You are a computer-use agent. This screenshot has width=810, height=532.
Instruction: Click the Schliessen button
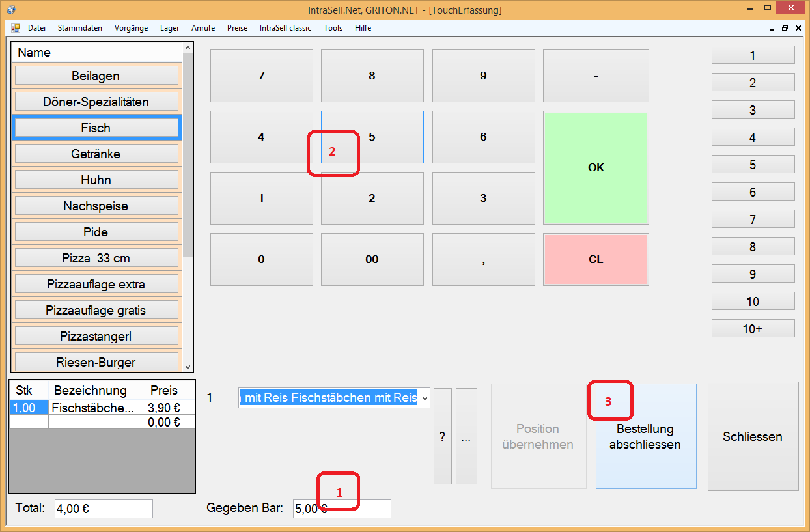pyautogui.click(x=753, y=436)
